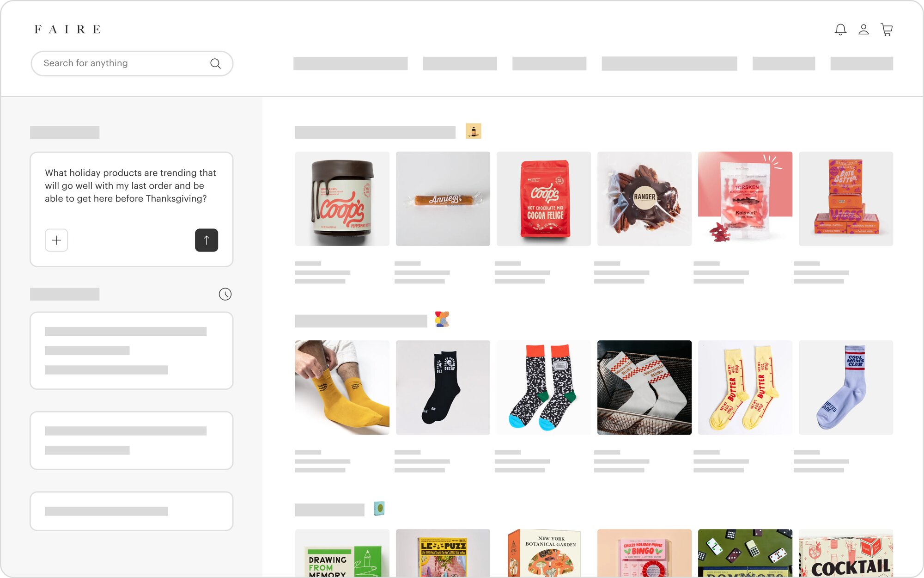Click the Faire logo
The width and height of the screenshot is (924, 578).
click(67, 30)
